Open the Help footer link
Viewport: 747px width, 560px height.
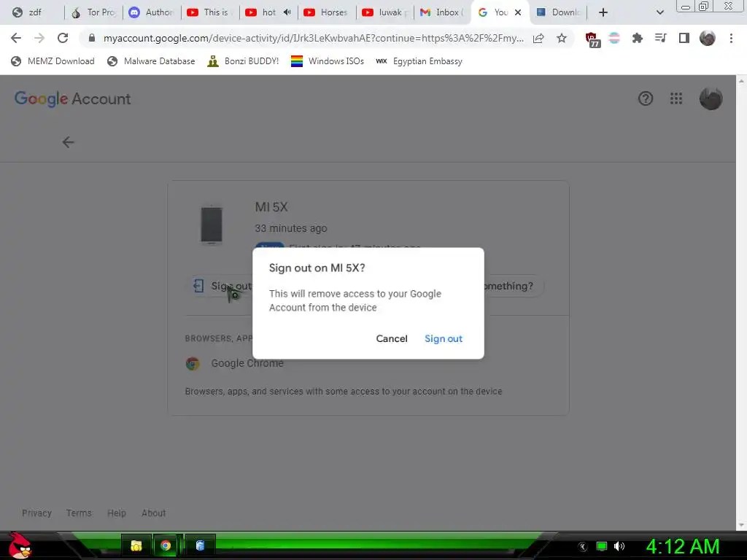pos(117,513)
